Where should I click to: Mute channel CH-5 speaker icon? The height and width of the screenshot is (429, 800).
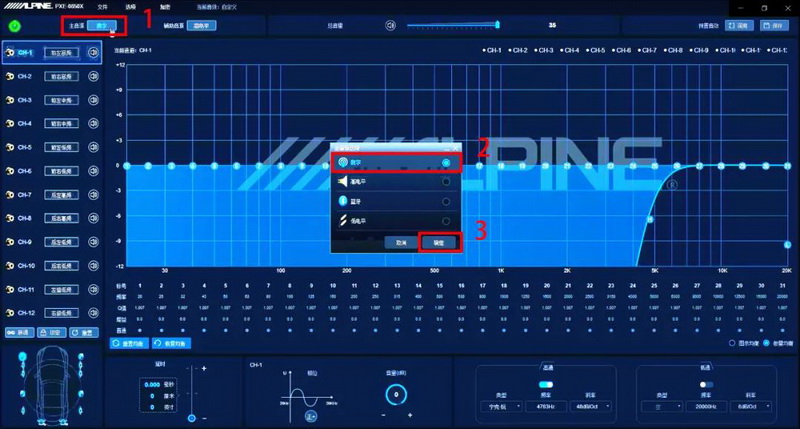[x=93, y=147]
